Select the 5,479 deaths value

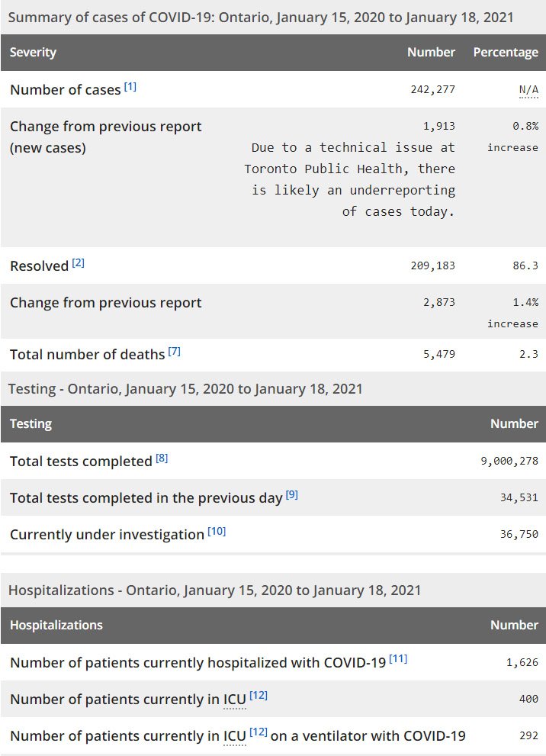[x=438, y=355]
